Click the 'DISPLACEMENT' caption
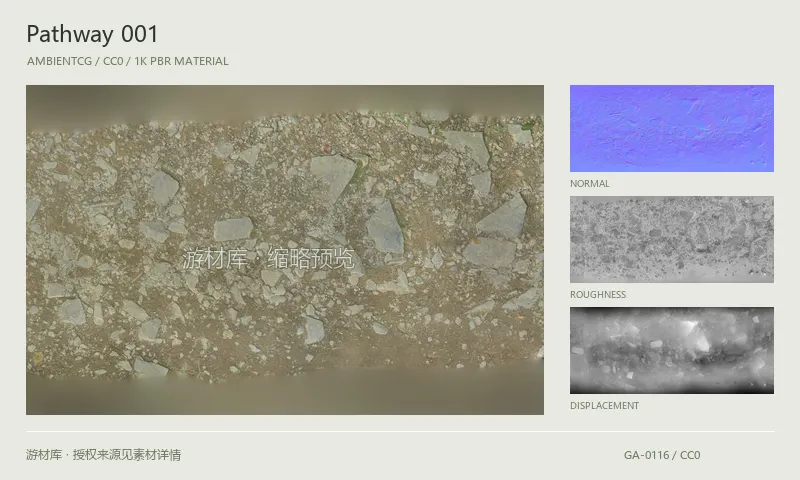The width and height of the screenshot is (800, 480). pos(604,406)
